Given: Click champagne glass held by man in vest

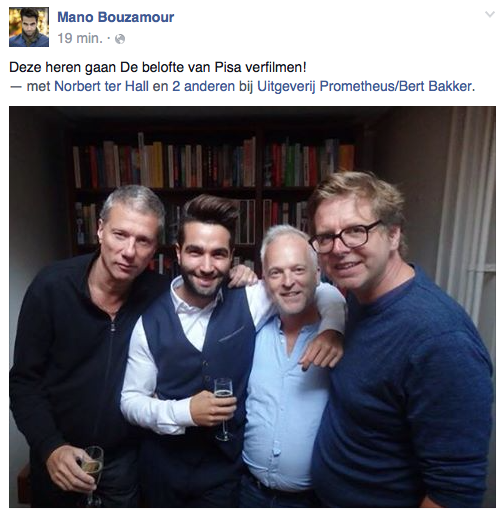Looking at the screenshot, I should 223,409.
